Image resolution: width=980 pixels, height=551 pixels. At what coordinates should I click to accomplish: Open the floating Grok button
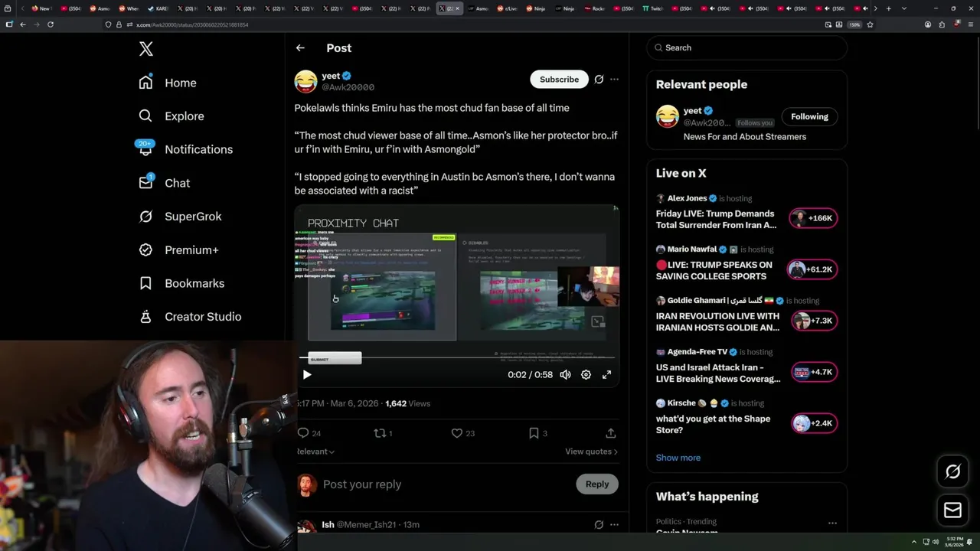[952, 472]
